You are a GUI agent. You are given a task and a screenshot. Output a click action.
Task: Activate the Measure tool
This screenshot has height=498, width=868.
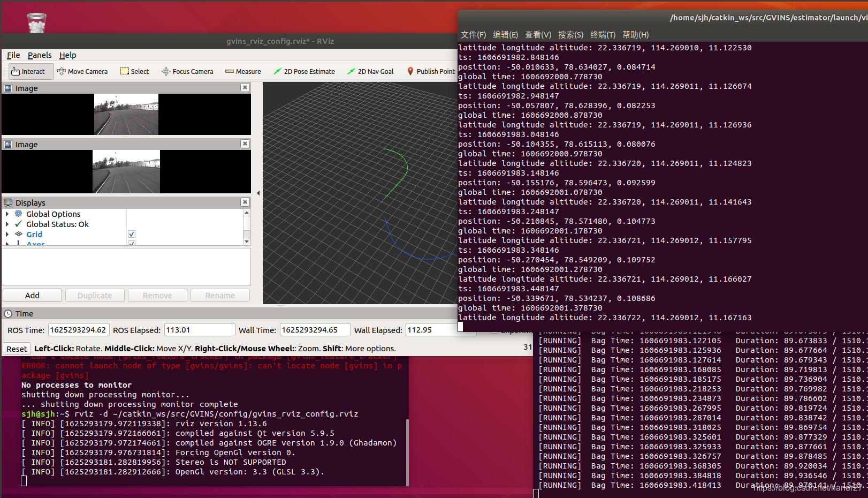(243, 71)
